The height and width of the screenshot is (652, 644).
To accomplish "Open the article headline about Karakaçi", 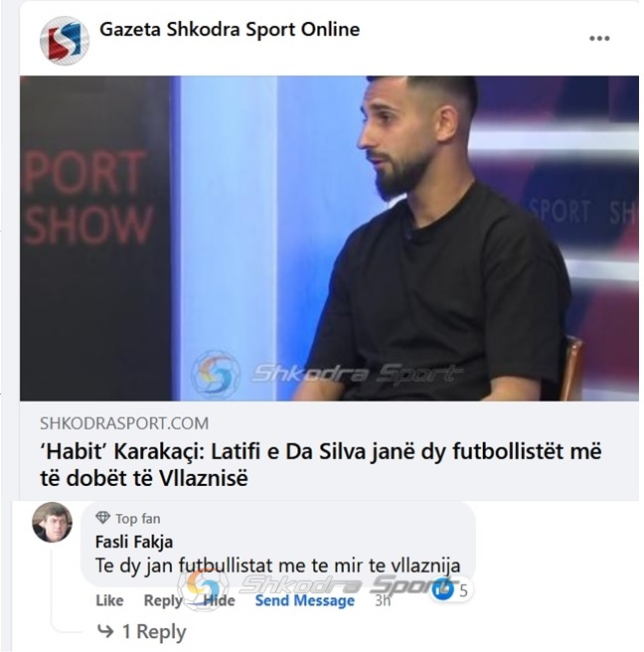I will point(321,464).
